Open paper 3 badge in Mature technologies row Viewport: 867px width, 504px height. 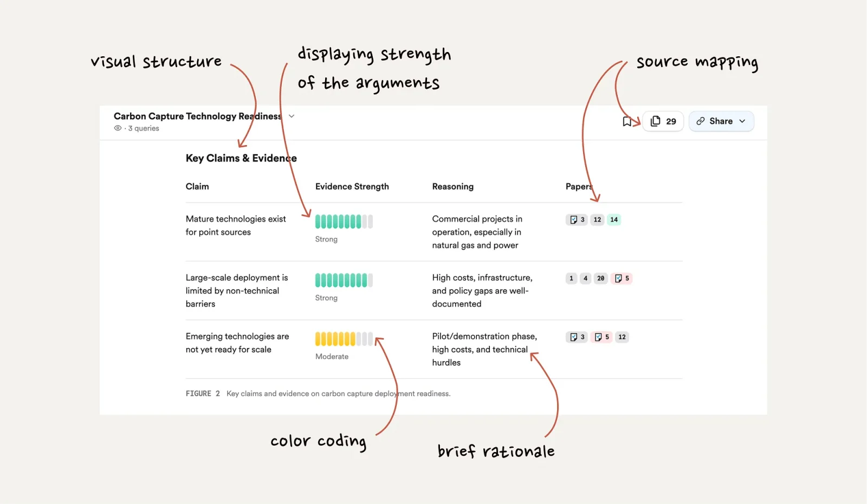click(577, 220)
